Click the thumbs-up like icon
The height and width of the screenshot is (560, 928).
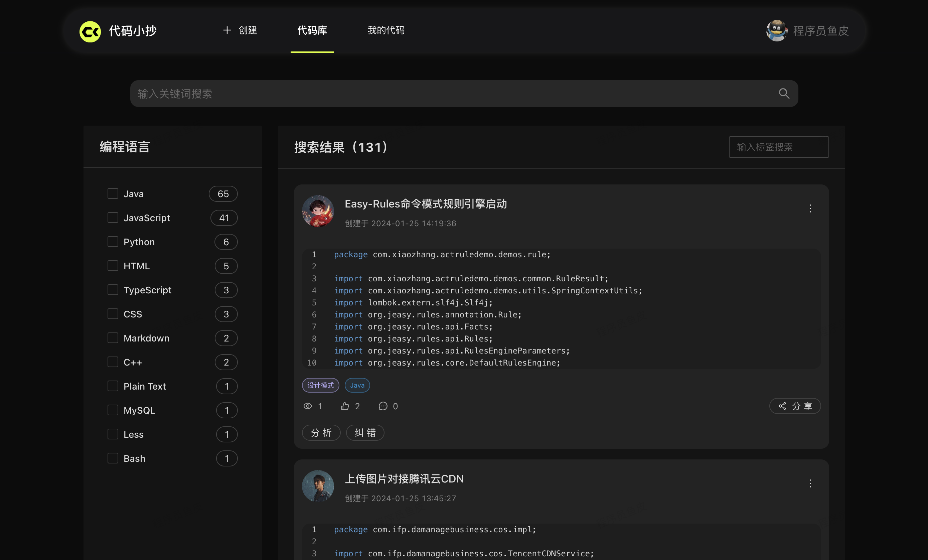[345, 406]
